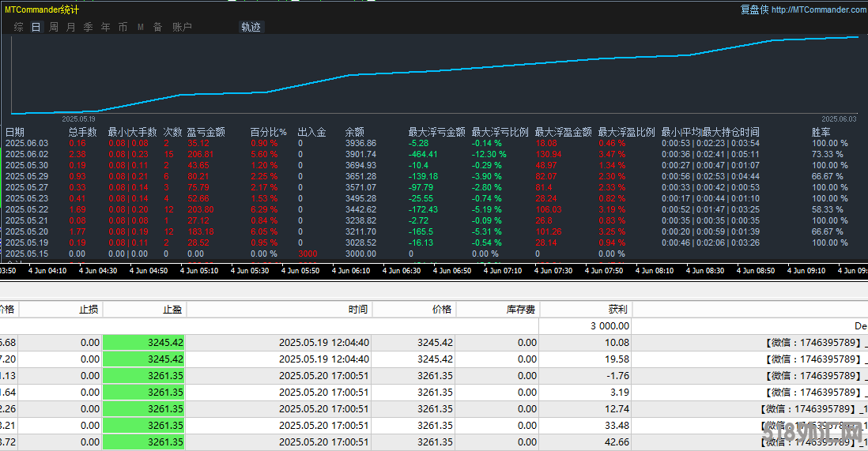Image resolution: width=868 pixels, height=451 pixels.
Task: Click the 206.81 profit amount cell
Action: coord(200,154)
